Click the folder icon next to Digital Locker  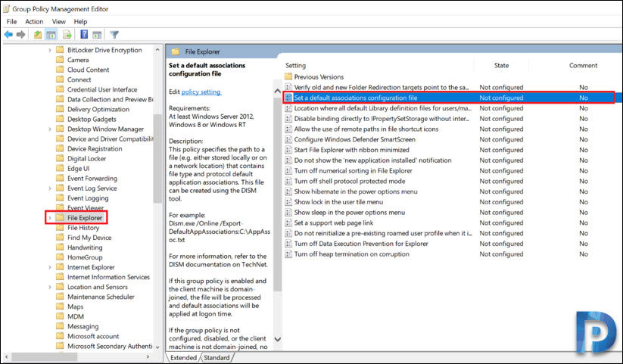60,159
